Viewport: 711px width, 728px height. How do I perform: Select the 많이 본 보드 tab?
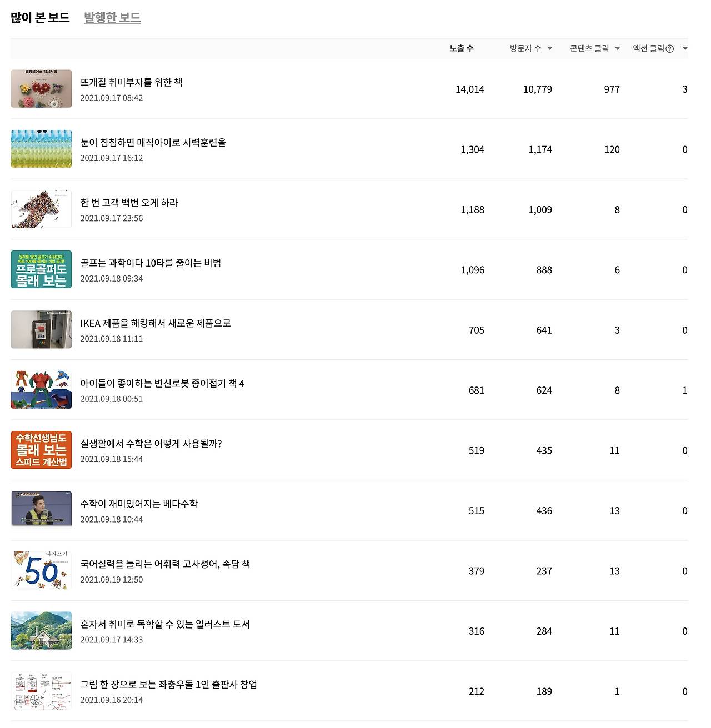(35, 17)
